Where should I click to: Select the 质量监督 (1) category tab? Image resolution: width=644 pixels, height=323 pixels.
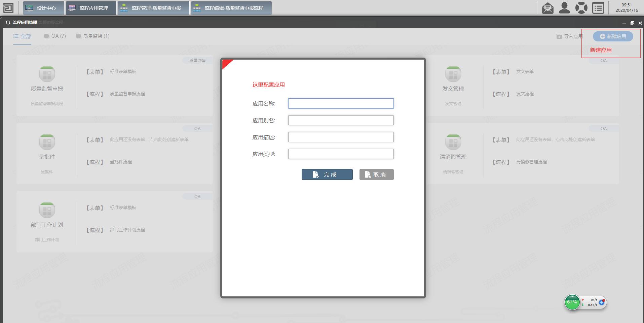[93, 36]
